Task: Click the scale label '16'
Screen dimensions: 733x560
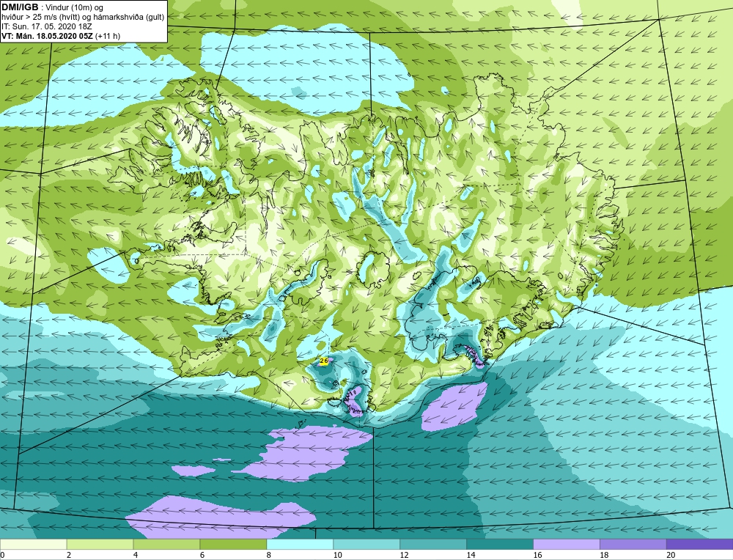Action: (537, 556)
